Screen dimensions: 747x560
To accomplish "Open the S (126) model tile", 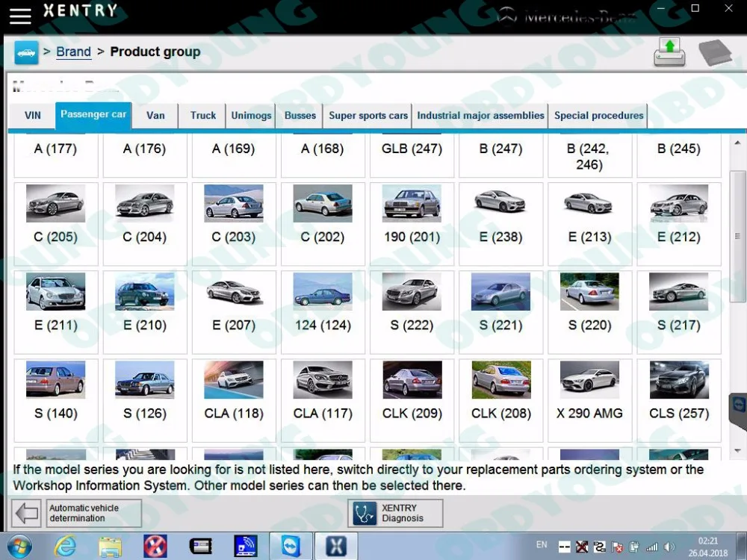I will coord(145,400).
